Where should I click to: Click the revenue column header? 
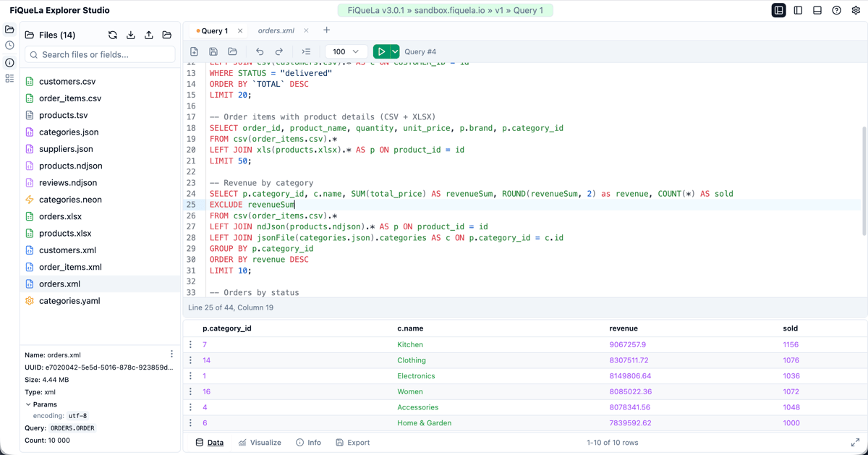624,328
